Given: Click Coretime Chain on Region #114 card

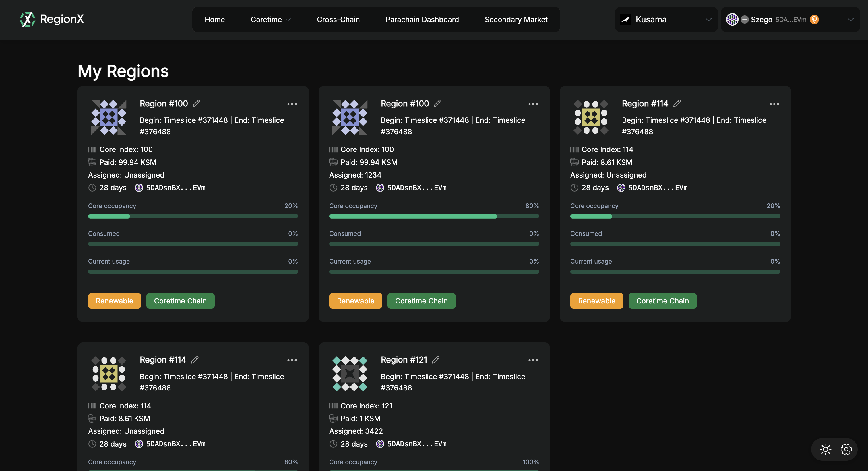Looking at the screenshot, I should tap(662, 301).
